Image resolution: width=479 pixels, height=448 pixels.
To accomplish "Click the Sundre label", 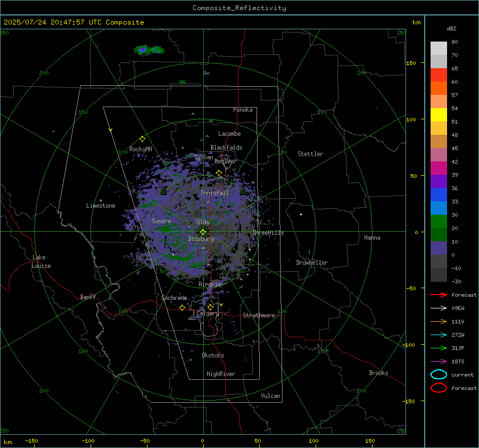I will point(161,221).
